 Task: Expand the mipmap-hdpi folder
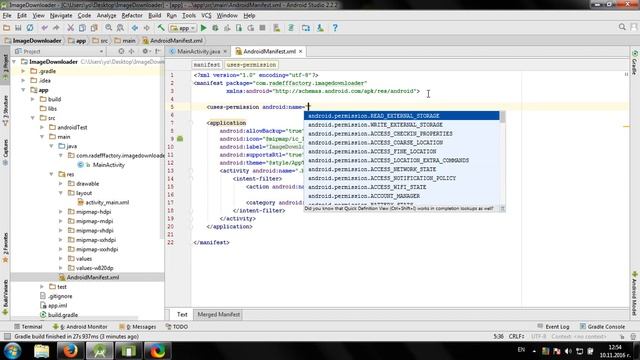point(61,212)
